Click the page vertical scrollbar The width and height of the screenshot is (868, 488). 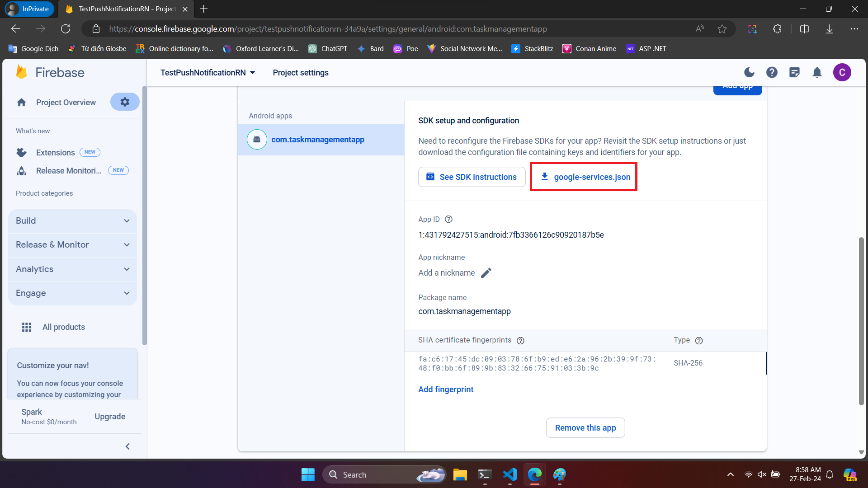pos(861,321)
